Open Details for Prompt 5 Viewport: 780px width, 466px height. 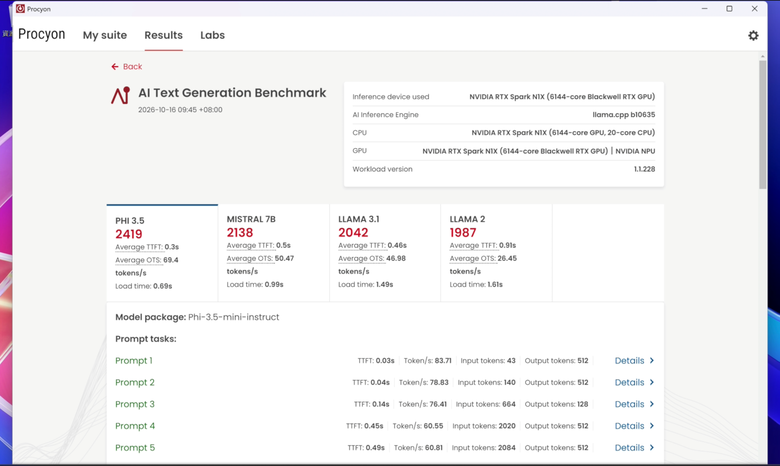(629, 448)
